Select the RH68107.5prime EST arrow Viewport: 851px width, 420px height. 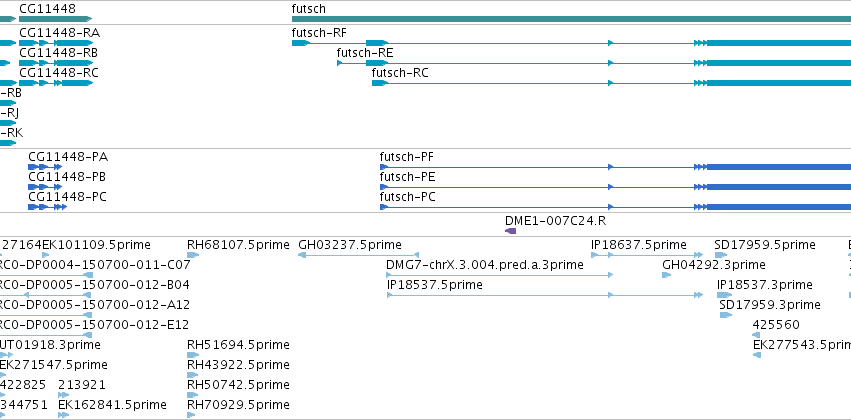(193, 255)
